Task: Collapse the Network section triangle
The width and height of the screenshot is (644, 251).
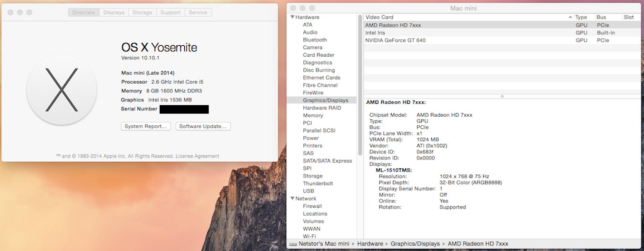Action: [292, 199]
